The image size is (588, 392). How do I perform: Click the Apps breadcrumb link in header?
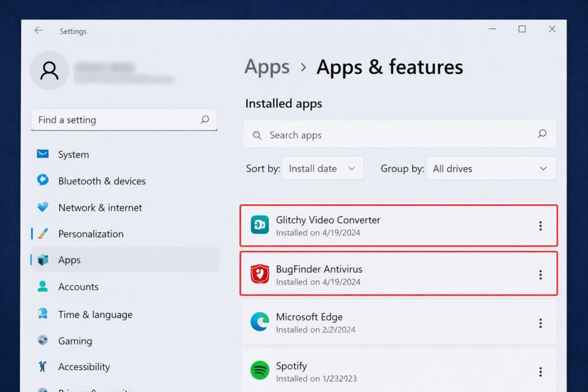267,67
